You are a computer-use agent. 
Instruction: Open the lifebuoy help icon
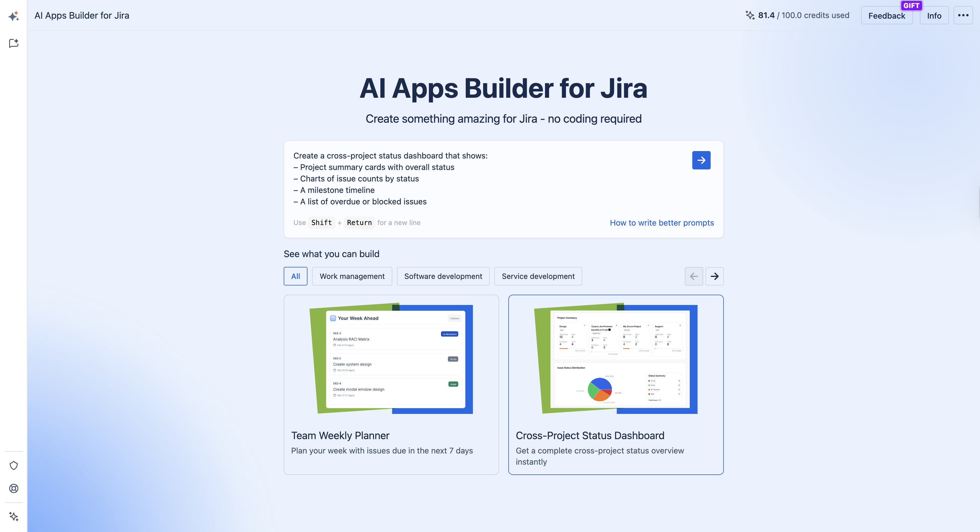pos(14,488)
